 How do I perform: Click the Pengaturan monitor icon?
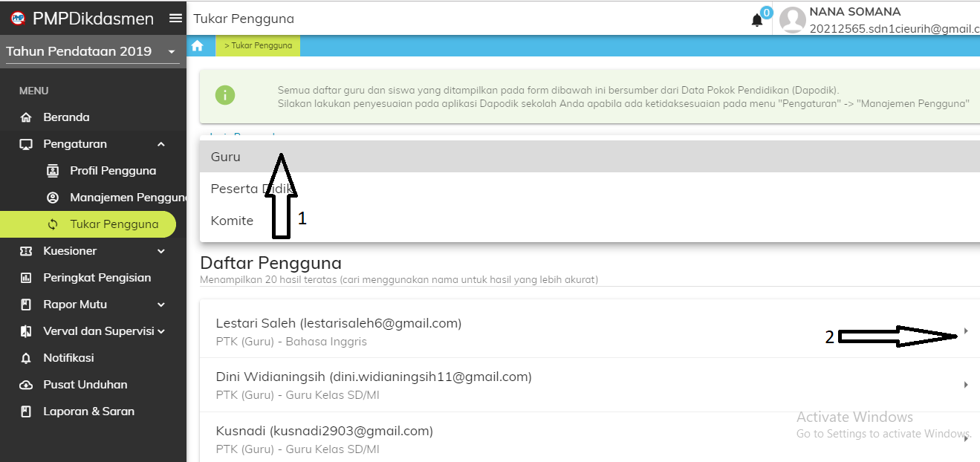point(26,144)
